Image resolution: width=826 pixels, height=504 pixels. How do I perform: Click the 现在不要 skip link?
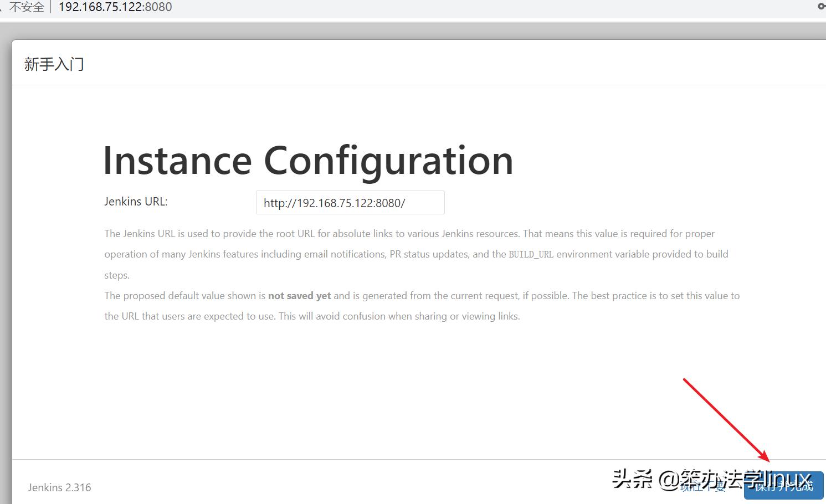(703, 486)
